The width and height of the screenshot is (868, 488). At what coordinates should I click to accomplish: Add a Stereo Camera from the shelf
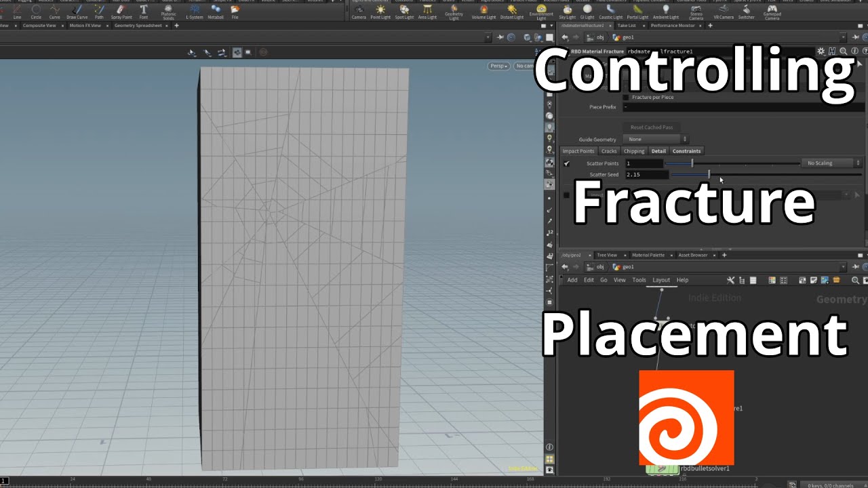(x=696, y=12)
